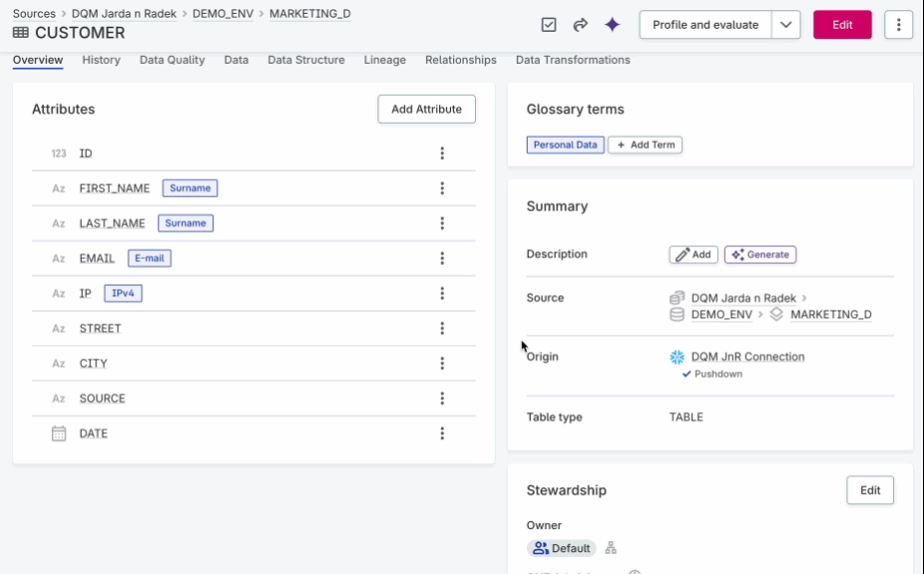Open the LAST_NAME attribute options menu
The height and width of the screenshot is (574, 924).
pyautogui.click(x=442, y=223)
